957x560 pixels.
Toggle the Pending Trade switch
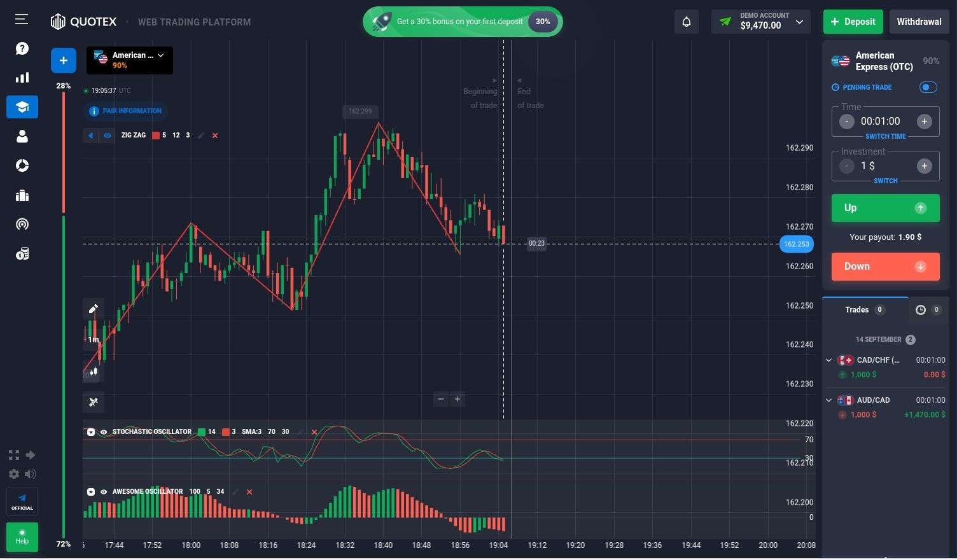pos(928,87)
